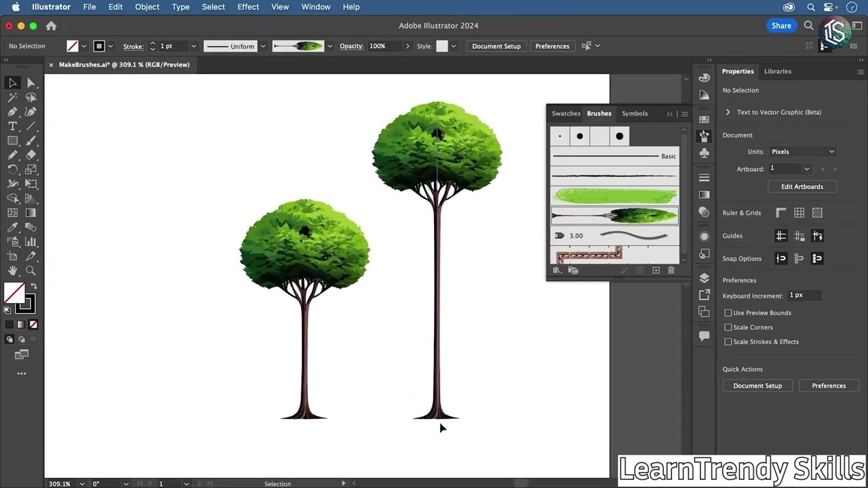Select the Selection tool arrow
Screen dimensions: 868x488
click(x=12, y=83)
